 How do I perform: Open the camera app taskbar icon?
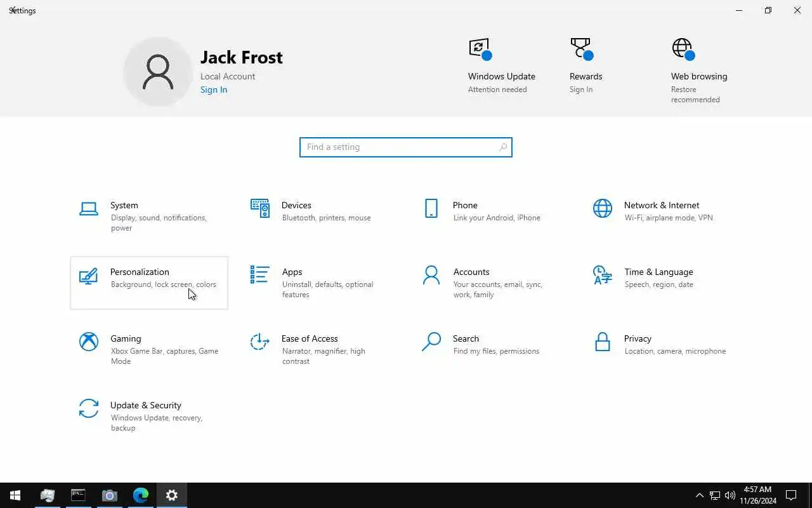(x=109, y=495)
